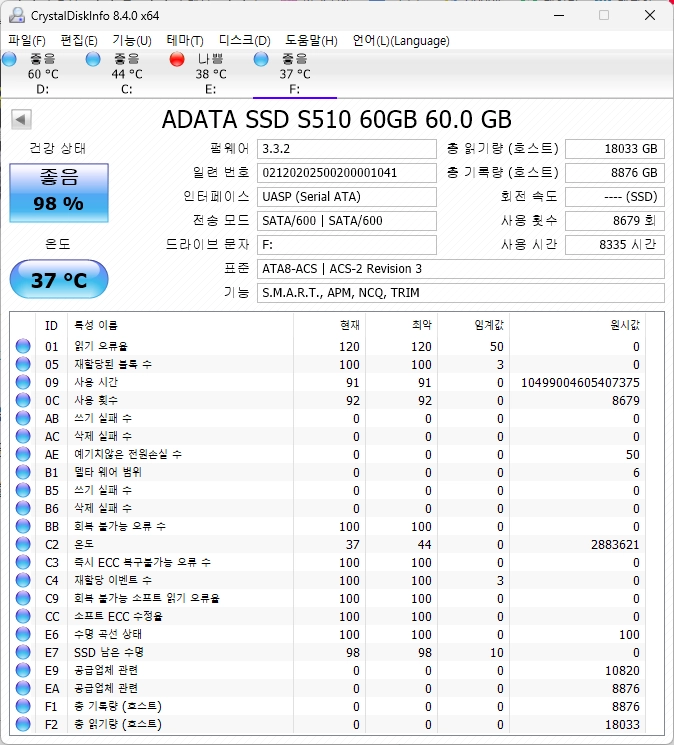Click the S.M.A.R.T., APM, NCQ, TRIM features field
The image size is (674, 745).
[461, 293]
